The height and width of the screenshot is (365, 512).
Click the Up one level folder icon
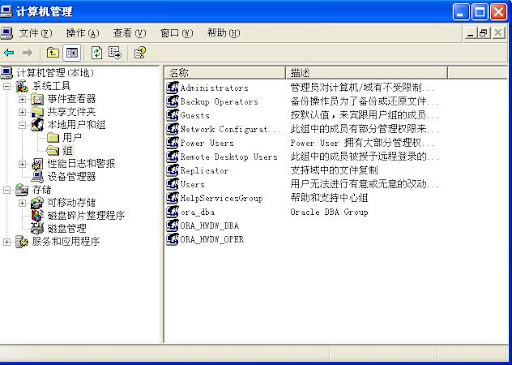click(x=53, y=53)
